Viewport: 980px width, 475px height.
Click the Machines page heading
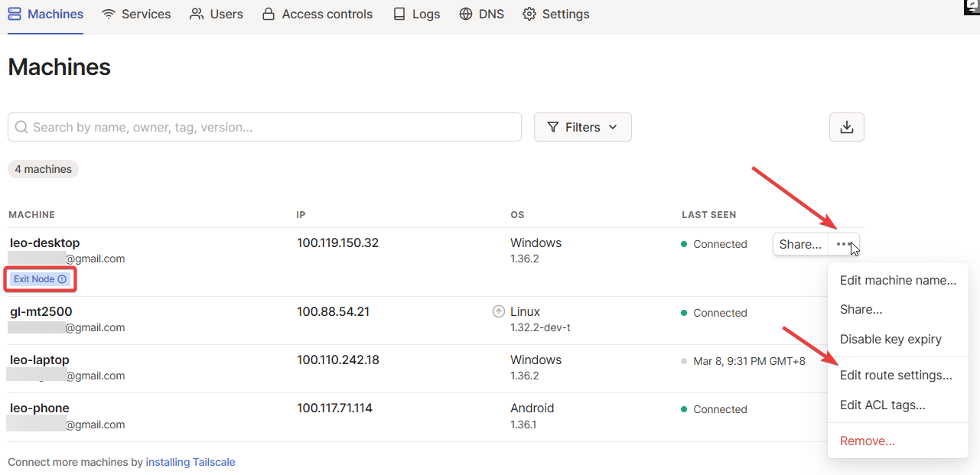click(x=60, y=67)
